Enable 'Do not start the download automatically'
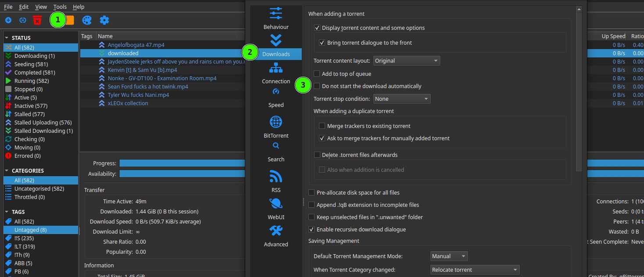 [317, 86]
